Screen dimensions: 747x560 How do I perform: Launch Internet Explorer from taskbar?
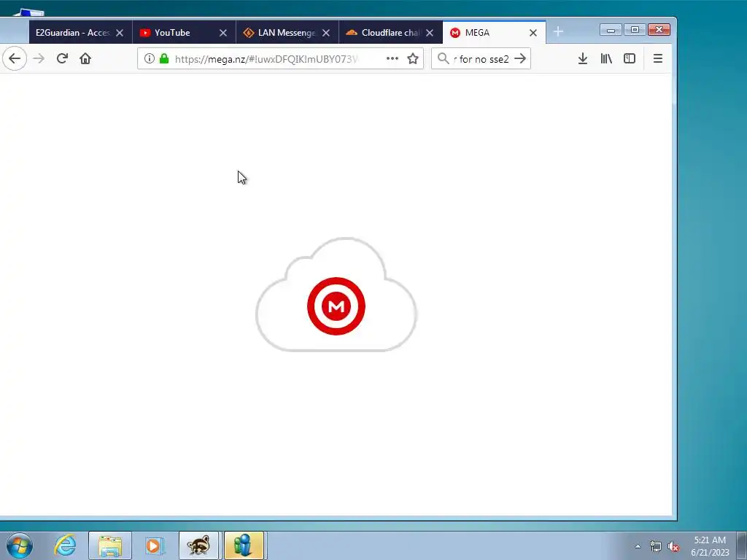tap(65, 545)
